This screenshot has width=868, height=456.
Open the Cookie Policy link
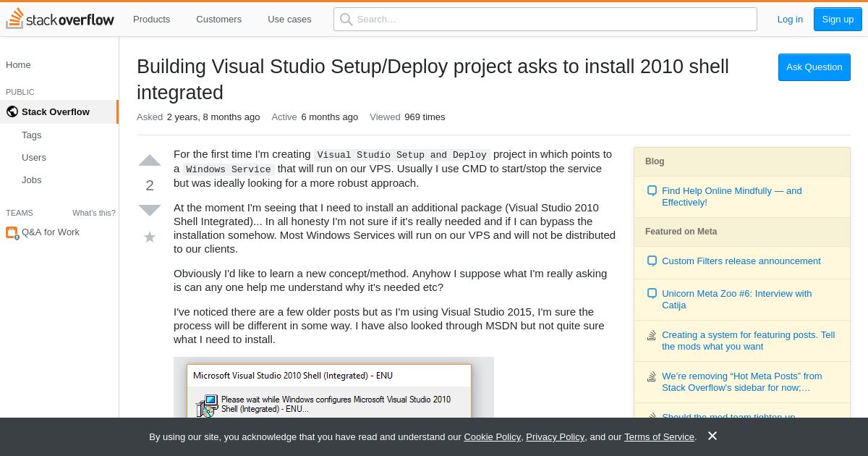click(x=492, y=437)
